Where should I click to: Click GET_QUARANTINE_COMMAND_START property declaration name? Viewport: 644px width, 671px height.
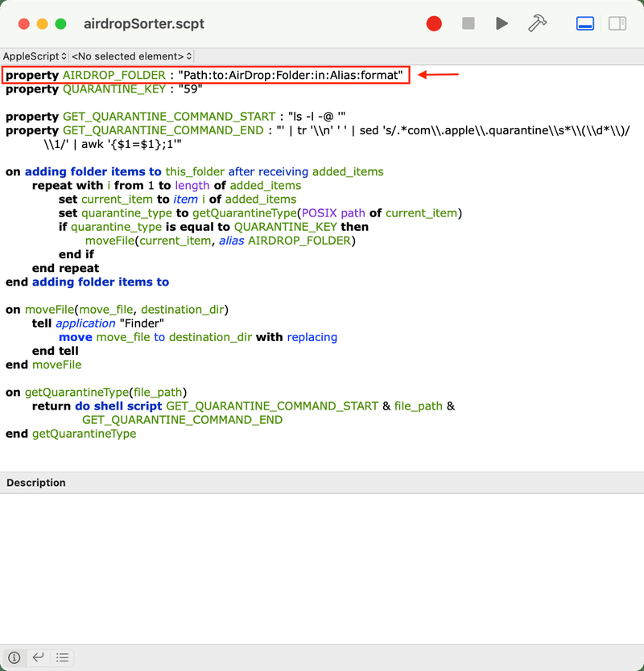(x=169, y=117)
